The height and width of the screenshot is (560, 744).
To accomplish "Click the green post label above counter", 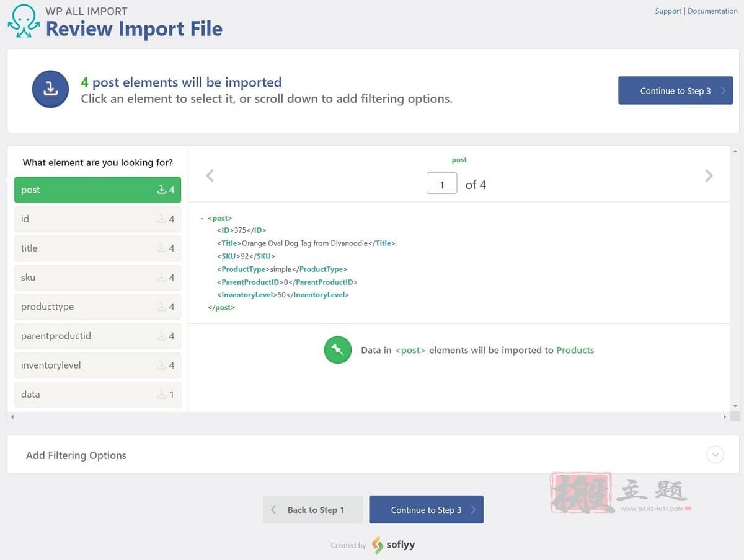I will [x=459, y=160].
